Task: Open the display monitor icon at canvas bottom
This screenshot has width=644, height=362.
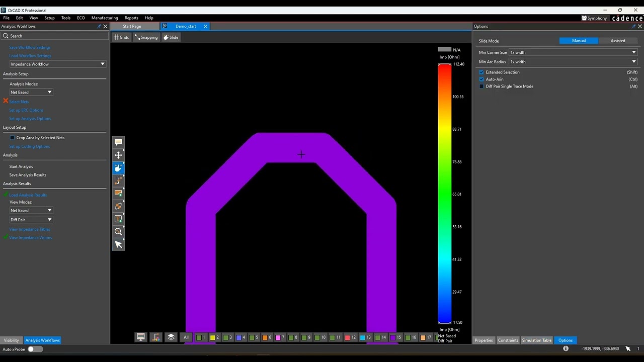Action: pos(141,337)
